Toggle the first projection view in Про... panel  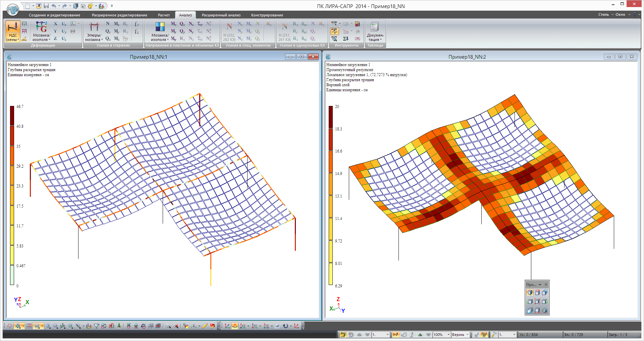click(x=530, y=293)
